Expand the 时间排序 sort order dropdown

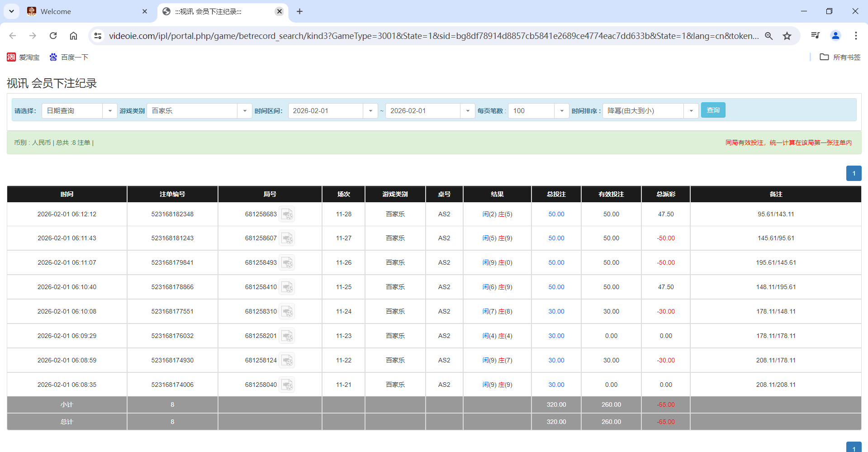(690, 110)
